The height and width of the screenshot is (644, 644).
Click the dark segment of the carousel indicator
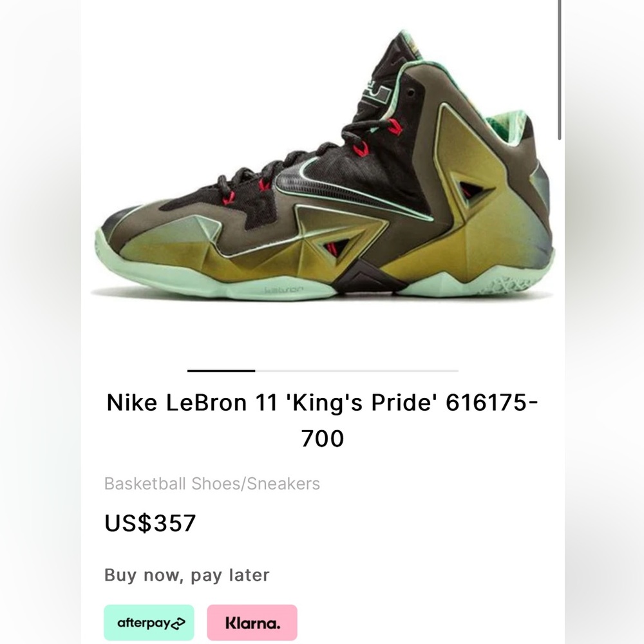coord(222,370)
